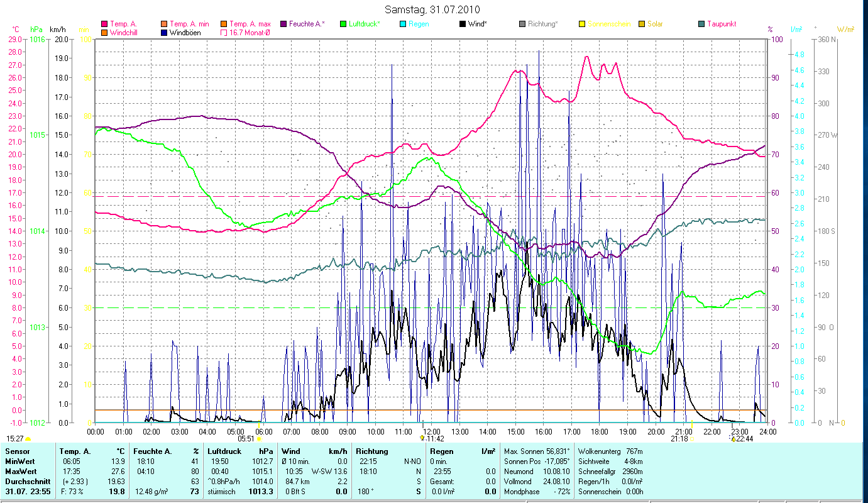
Task: Click the orange Windchill legend swatch
Action: click(104, 32)
